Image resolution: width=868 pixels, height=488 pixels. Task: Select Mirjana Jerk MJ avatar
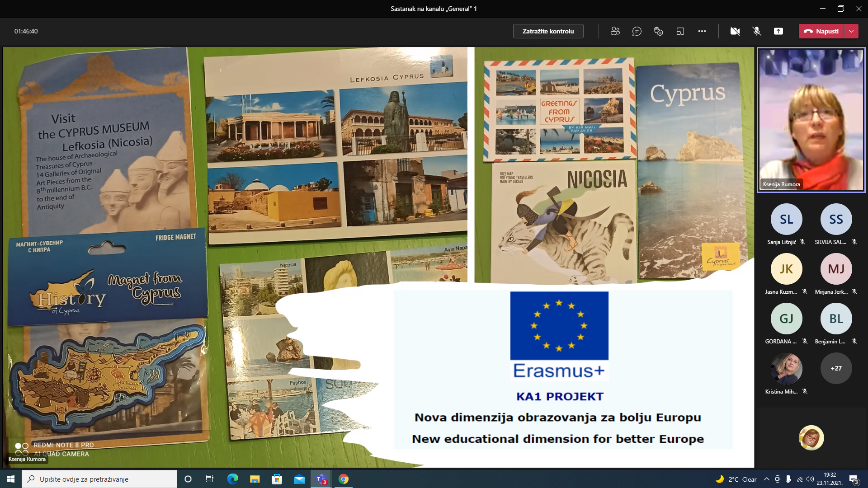836,269
